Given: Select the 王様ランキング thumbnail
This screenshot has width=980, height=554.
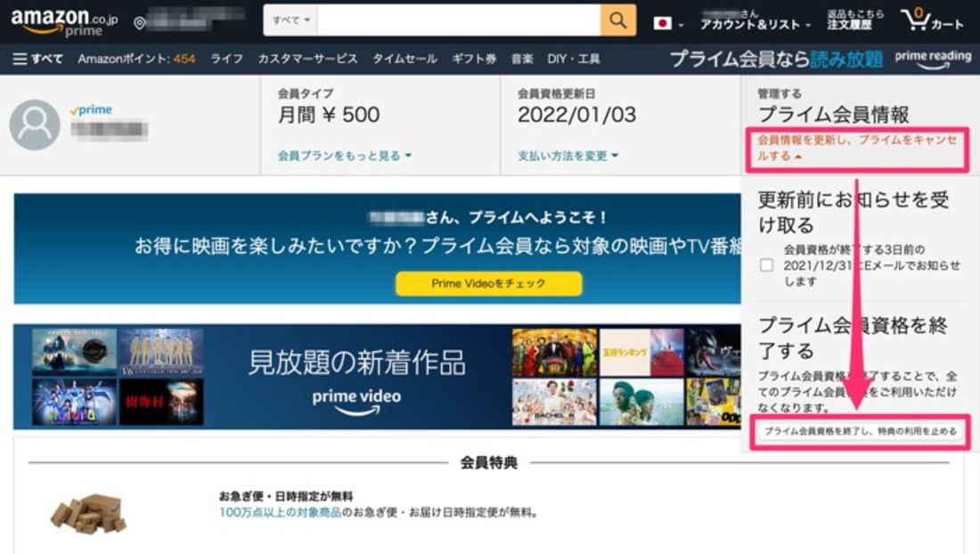Looking at the screenshot, I should (641, 353).
